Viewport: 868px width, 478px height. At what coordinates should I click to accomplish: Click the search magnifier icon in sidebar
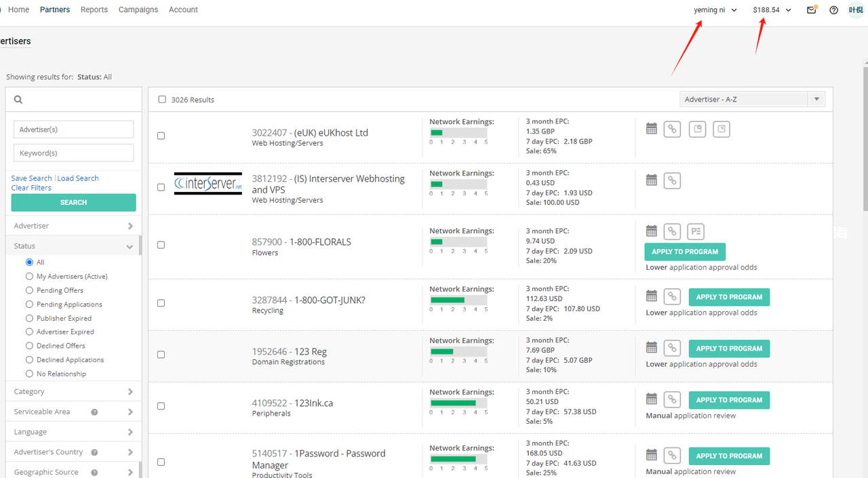pyautogui.click(x=18, y=100)
